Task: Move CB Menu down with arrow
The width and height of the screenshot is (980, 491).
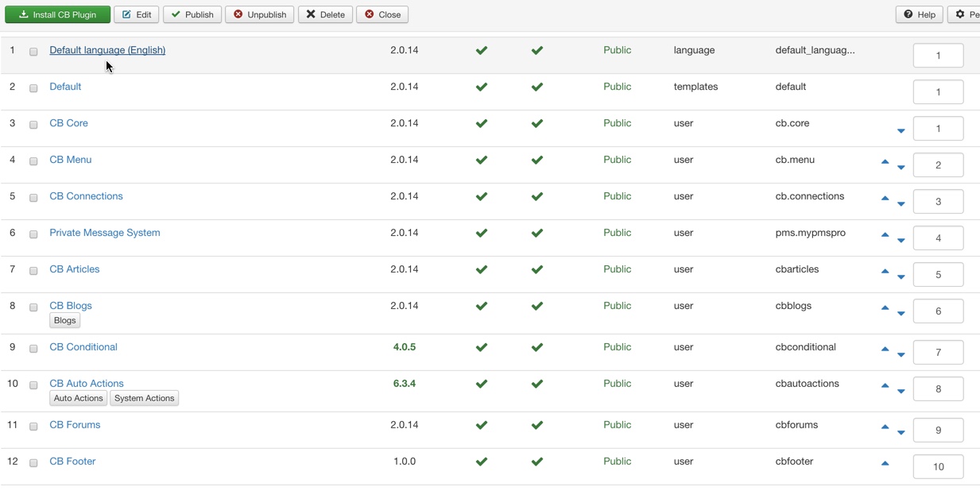Action: pos(901,168)
